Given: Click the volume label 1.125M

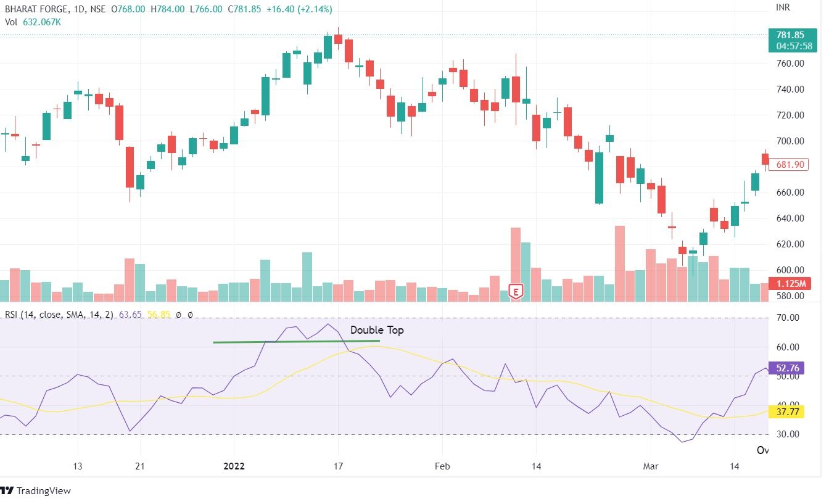Looking at the screenshot, I should (x=791, y=284).
